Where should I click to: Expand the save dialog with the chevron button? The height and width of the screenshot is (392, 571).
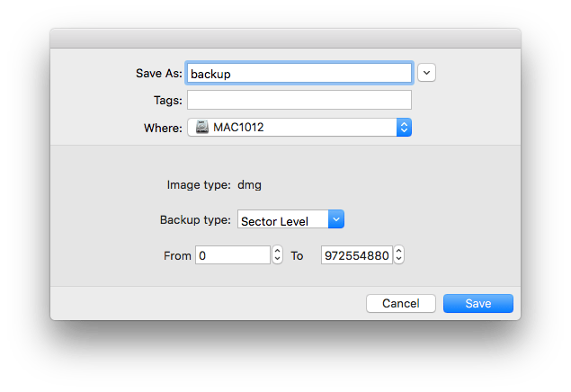coord(427,73)
